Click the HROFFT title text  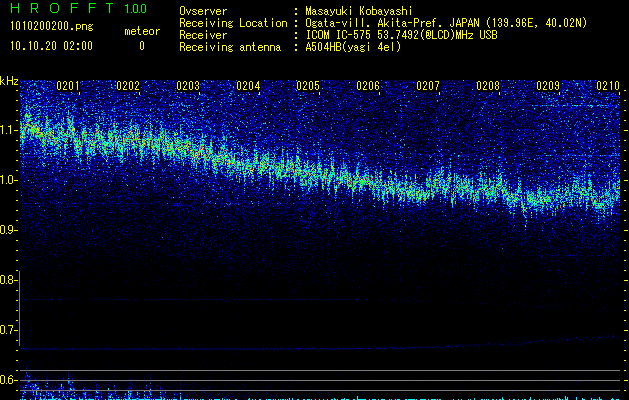tap(60, 9)
